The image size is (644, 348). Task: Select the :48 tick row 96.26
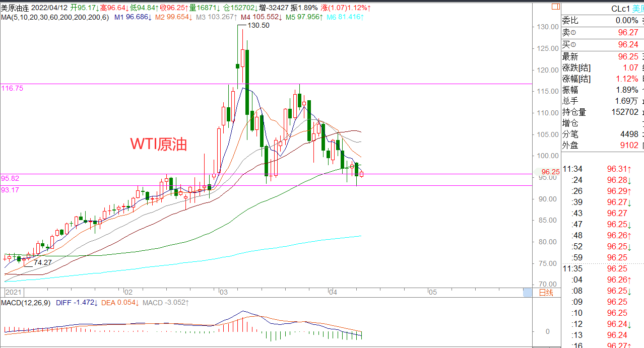(603, 236)
